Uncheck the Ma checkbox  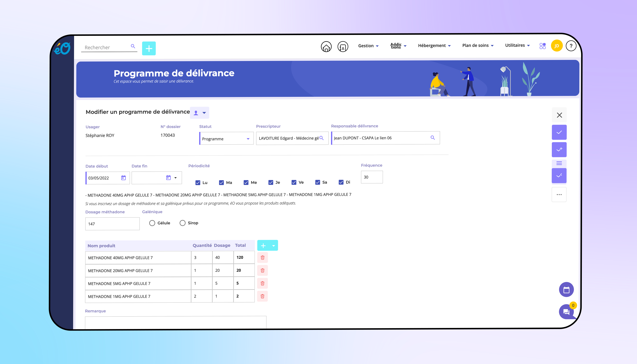221,183
